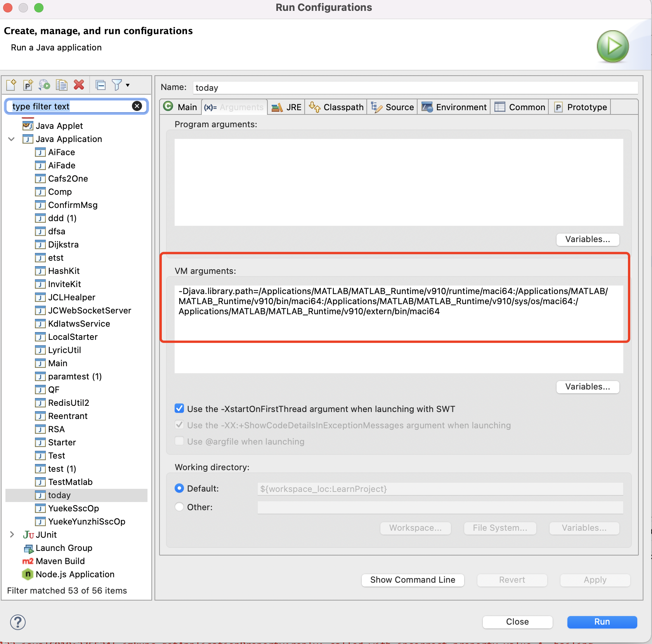
Task: Switch to the Source tab
Action: 392,107
